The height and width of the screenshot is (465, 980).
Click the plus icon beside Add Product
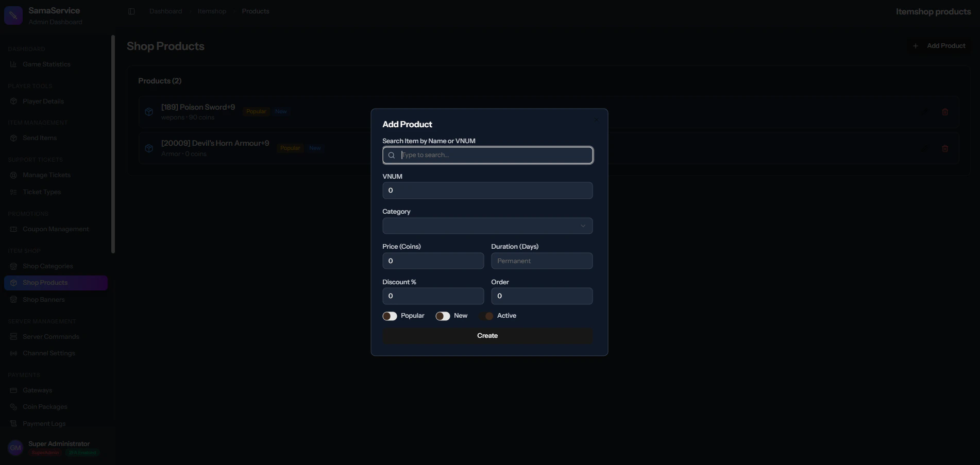(916, 46)
